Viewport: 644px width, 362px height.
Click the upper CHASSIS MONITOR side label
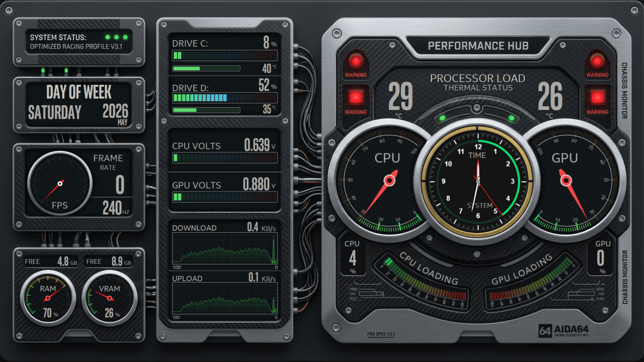625,90
